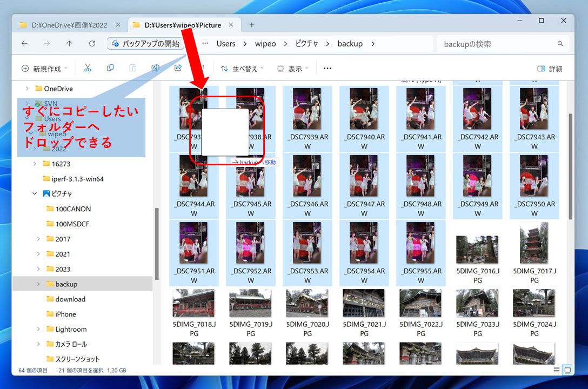The image size is (588, 389).
Task: Refresh the backup folder view
Action: pyautogui.click(x=92, y=43)
